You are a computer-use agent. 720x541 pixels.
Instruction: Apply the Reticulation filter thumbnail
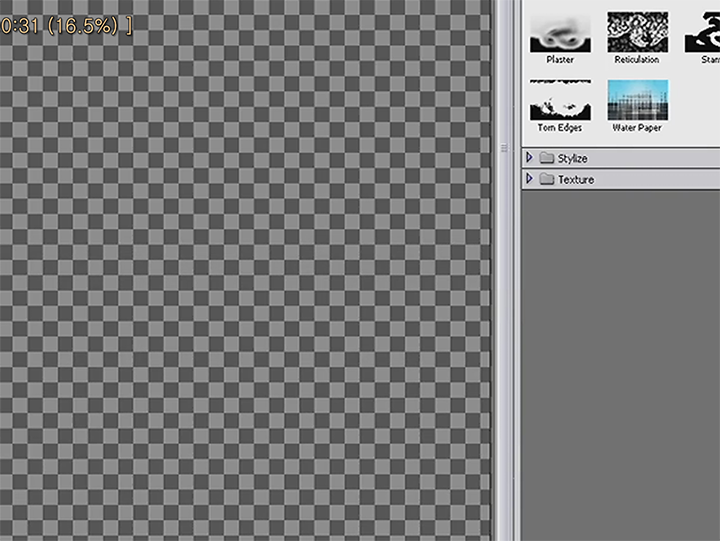(637, 31)
